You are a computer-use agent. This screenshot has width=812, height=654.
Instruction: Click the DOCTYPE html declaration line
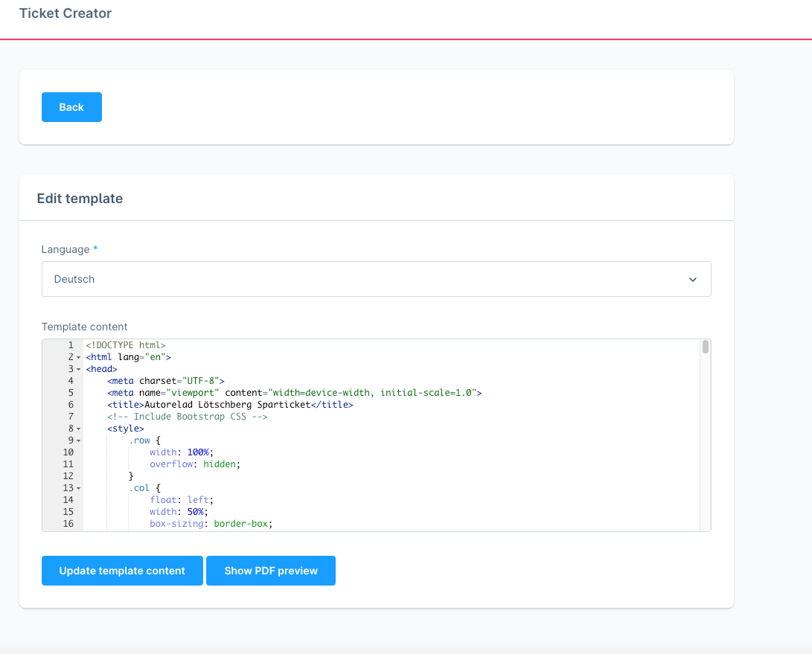[x=125, y=345]
